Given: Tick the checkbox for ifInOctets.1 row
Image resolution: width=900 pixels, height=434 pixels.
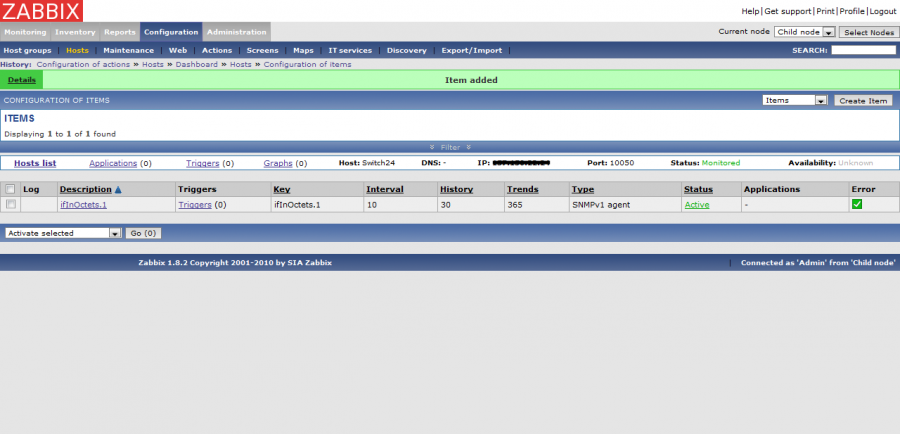Looking at the screenshot, I should click(x=10, y=204).
